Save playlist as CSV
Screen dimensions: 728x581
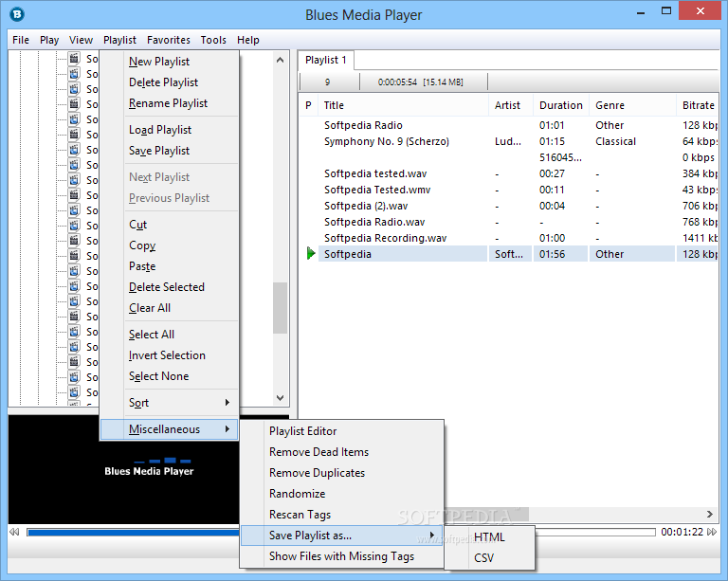click(x=489, y=558)
